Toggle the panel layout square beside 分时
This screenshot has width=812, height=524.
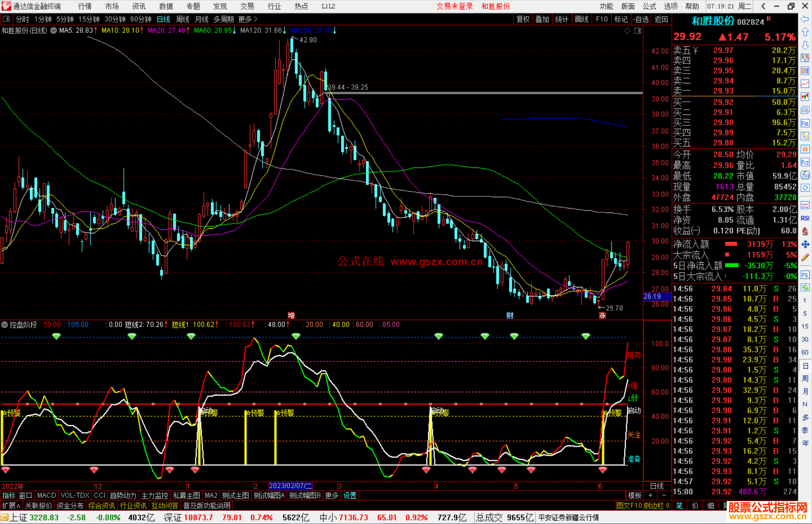(6, 19)
